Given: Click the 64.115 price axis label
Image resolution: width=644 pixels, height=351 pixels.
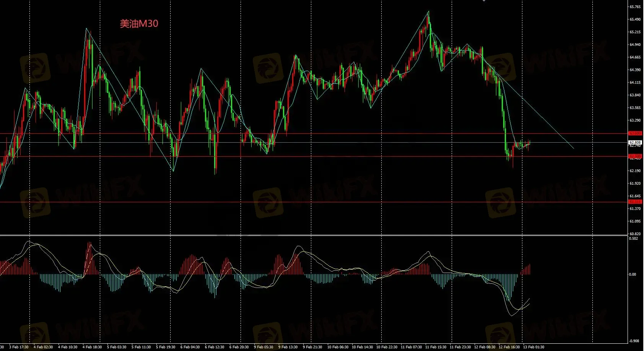Looking at the screenshot, I should pos(635,83).
